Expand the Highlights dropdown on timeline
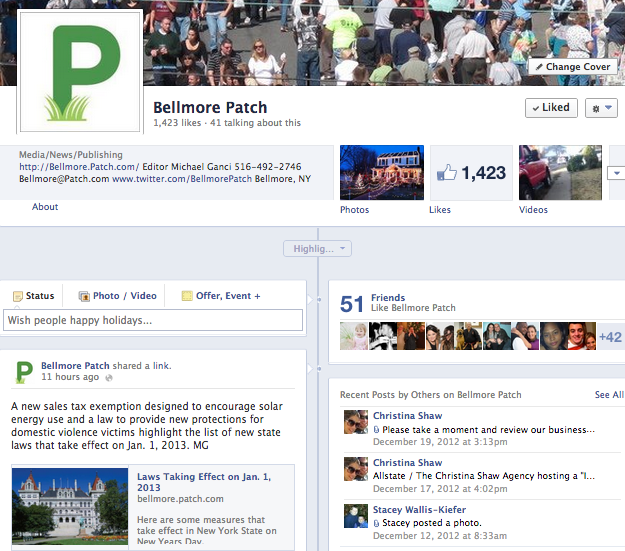 pos(317,249)
